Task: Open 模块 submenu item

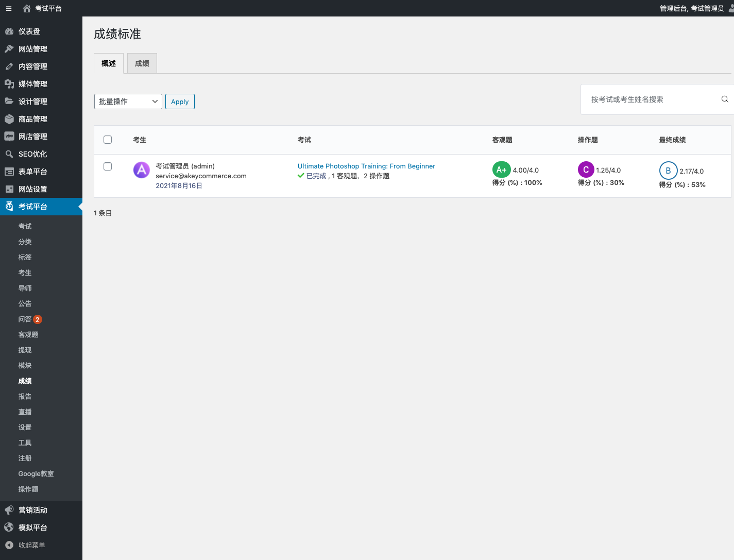Action: [x=25, y=365]
